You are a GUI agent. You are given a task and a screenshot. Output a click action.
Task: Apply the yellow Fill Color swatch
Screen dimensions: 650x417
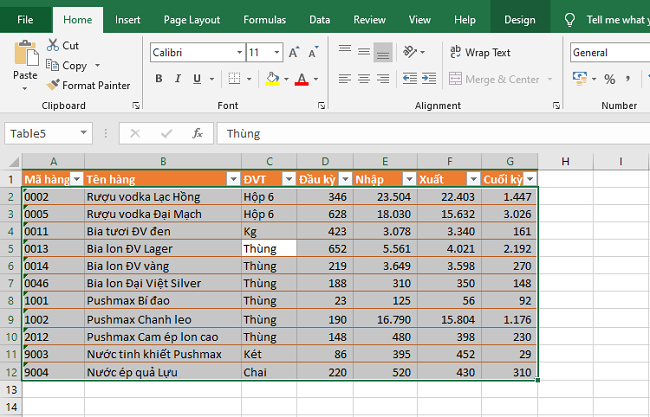(274, 79)
